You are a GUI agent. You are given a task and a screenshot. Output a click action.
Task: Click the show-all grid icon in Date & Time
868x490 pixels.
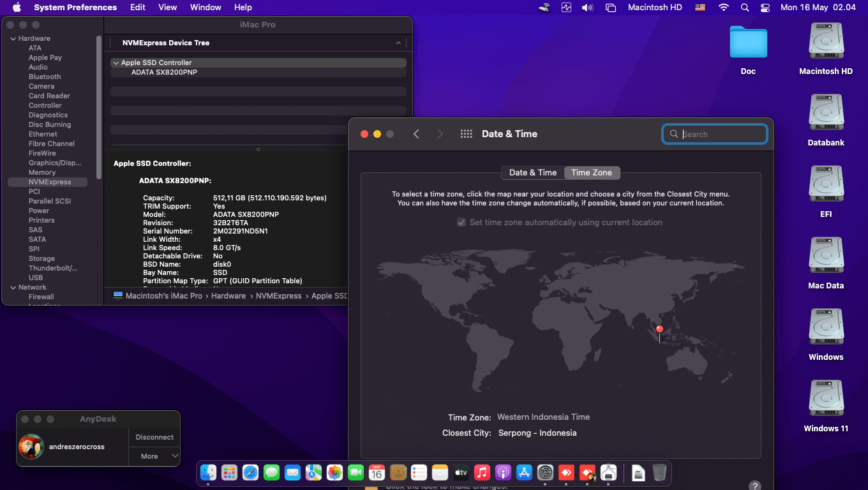click(x=466, y=134)
